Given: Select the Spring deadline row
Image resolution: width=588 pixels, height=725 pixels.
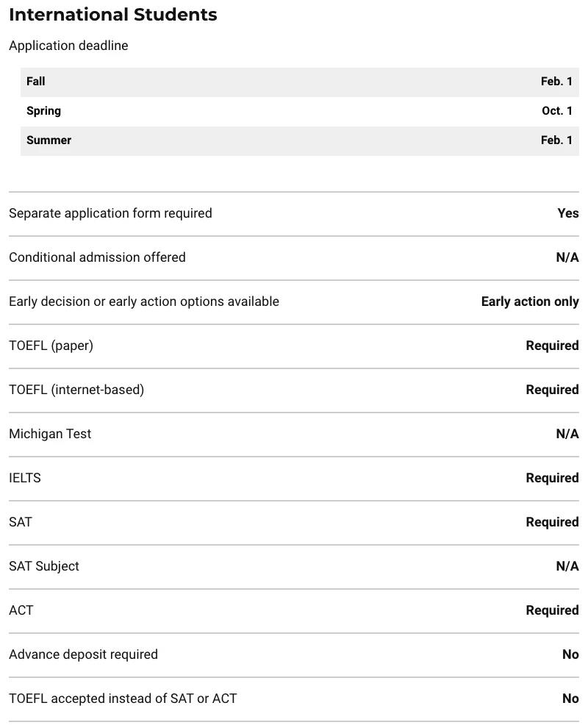Looking at the screenshot, I should [299, 111].
